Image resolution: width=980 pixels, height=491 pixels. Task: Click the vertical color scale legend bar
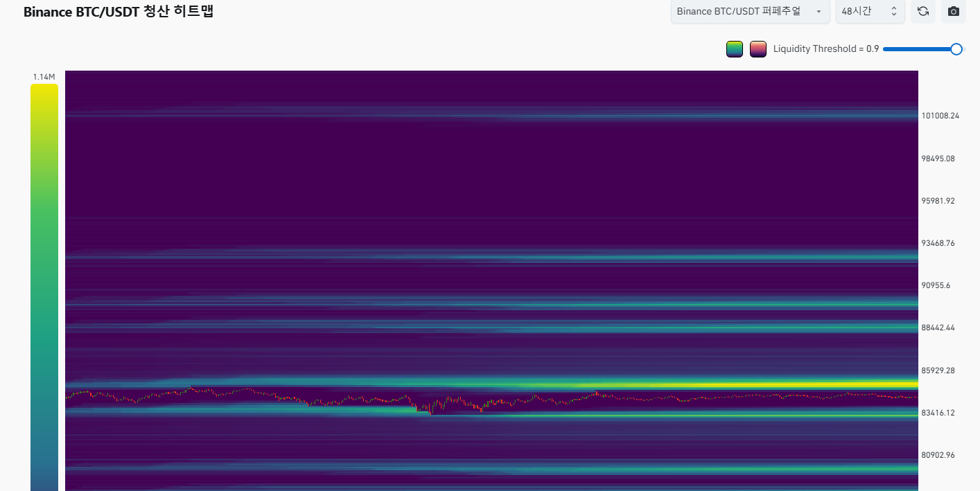[44, 287]
